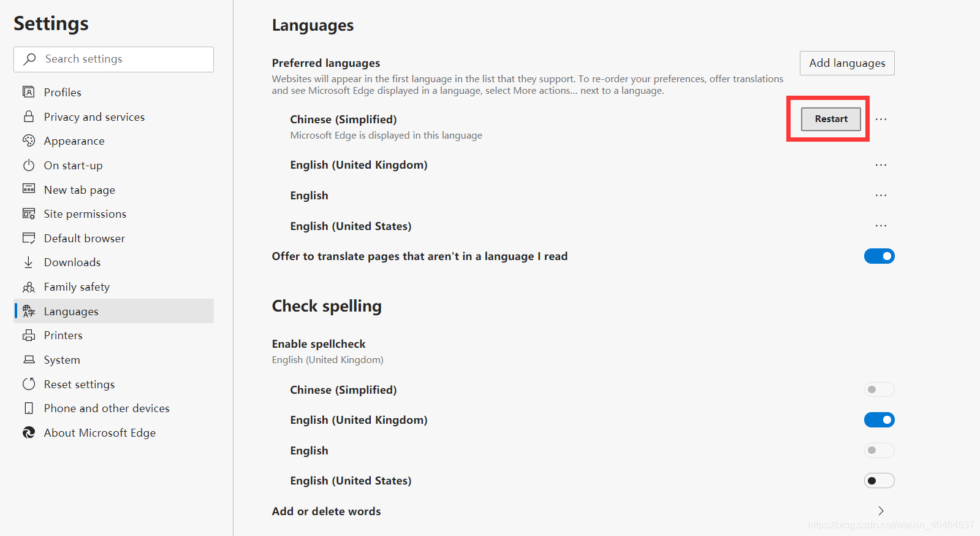
Task: Enable English (United States) spellcheck
Action: pyautogui.click(x=879, y=480)
